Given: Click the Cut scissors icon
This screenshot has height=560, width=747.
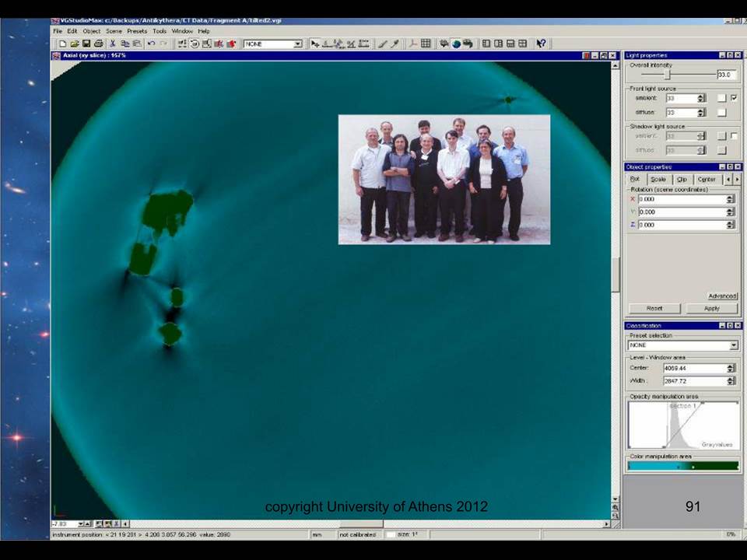Looking at the screenshot, I should [113, 44].
